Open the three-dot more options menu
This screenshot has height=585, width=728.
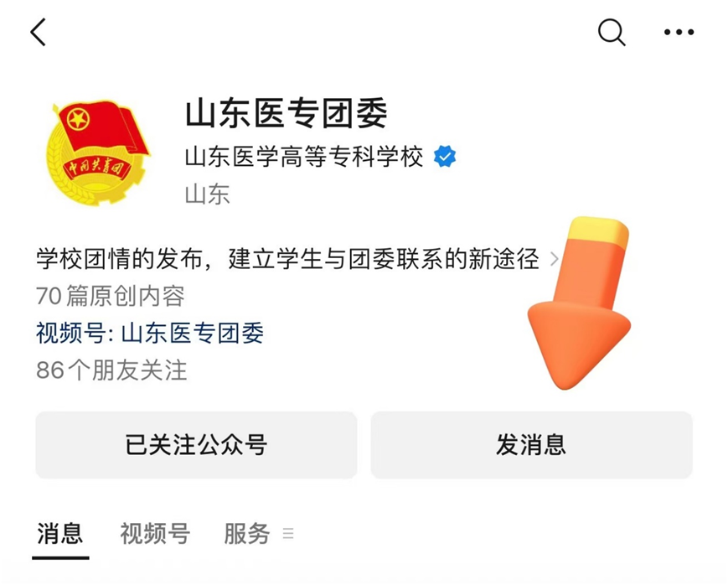[679, 32]
